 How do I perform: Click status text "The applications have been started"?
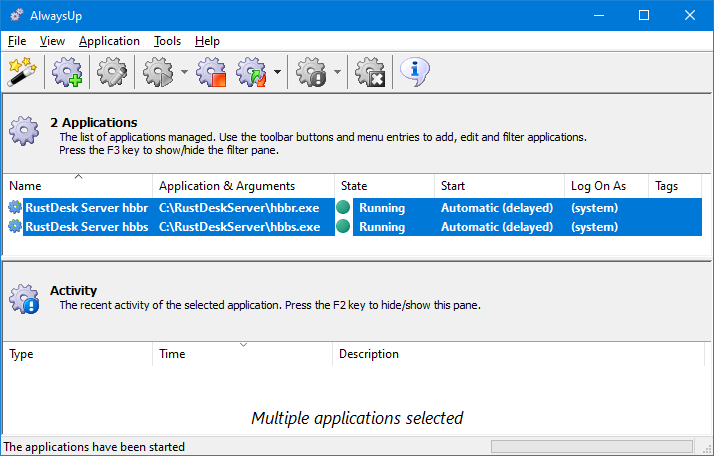click(x=94, y=447)
